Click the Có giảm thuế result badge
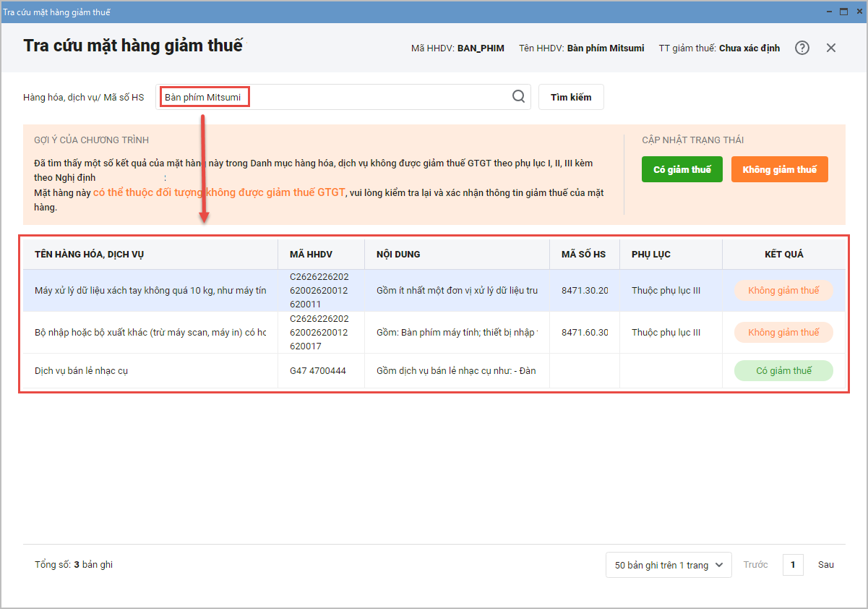Screen dimensions: 868x609 pos(783,371)
